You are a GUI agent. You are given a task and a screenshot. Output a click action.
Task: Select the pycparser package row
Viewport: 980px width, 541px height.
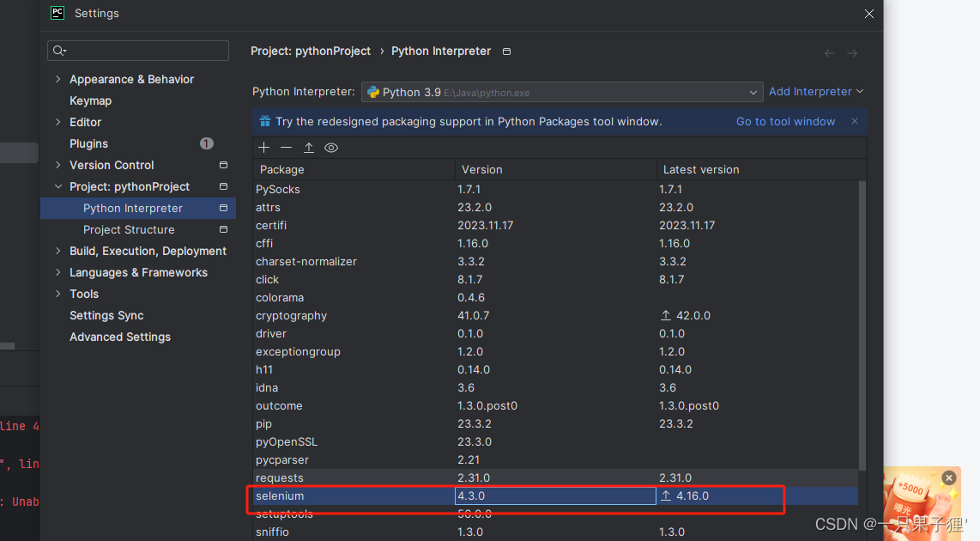[x=555, y=459]
